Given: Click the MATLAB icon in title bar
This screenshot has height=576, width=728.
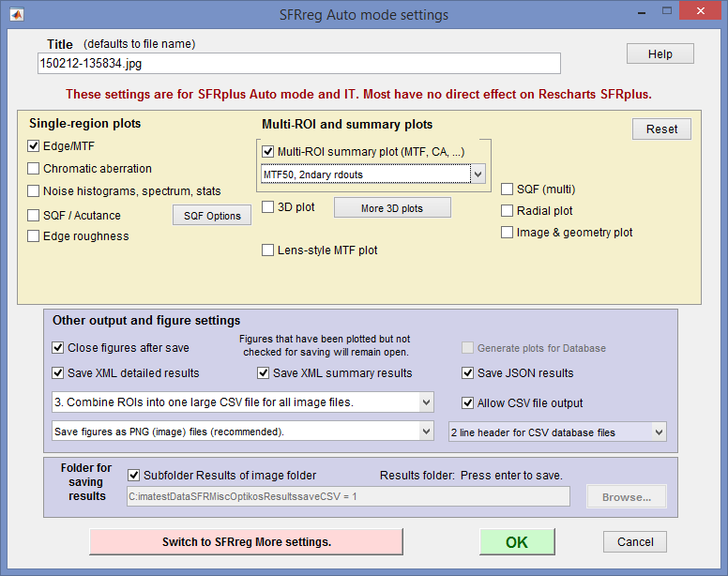Looking at the screenshot, I should [17, 15].
